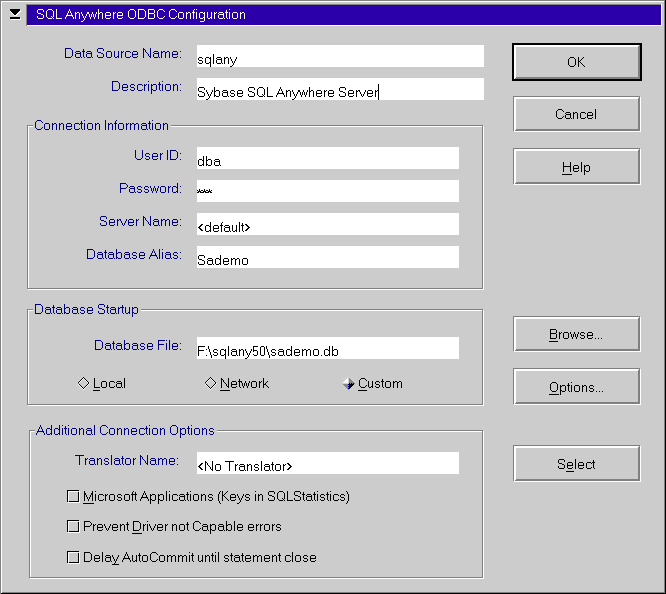The width and height of the screenshot is (666, 594).
Task: Browse for a database file
Action: [576, 334]
